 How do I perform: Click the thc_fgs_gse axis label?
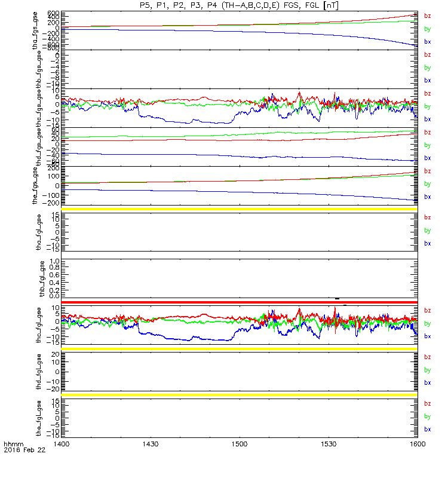click(x=39, y=108)
